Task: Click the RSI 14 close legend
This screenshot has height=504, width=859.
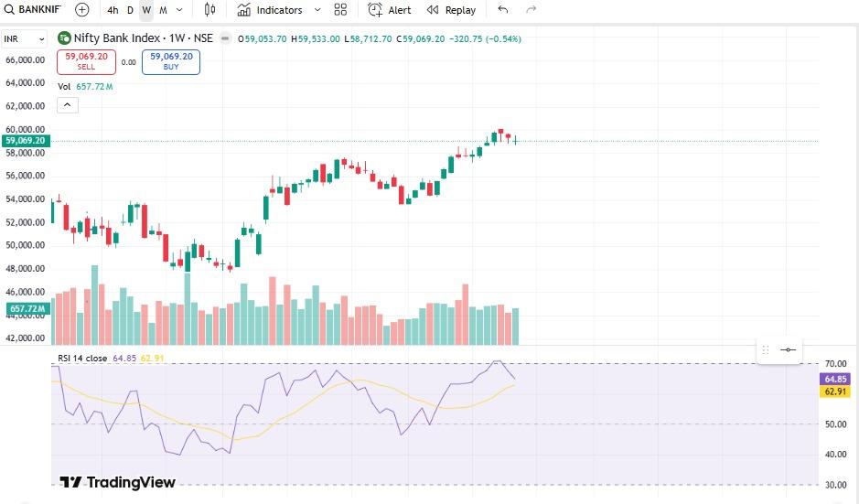Action: tap(82, 359)
